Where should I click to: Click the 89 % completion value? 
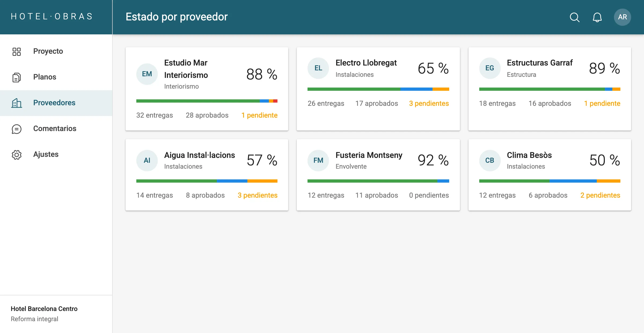point(605,68)
